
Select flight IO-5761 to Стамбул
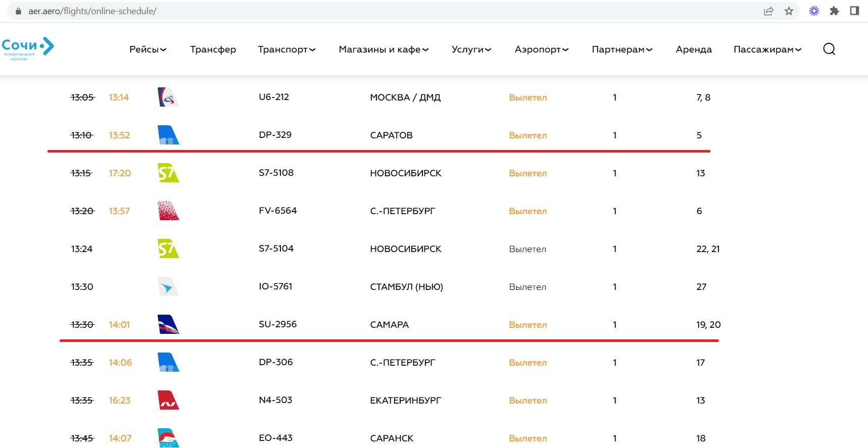pyautogui.click(x=275, y=286)
